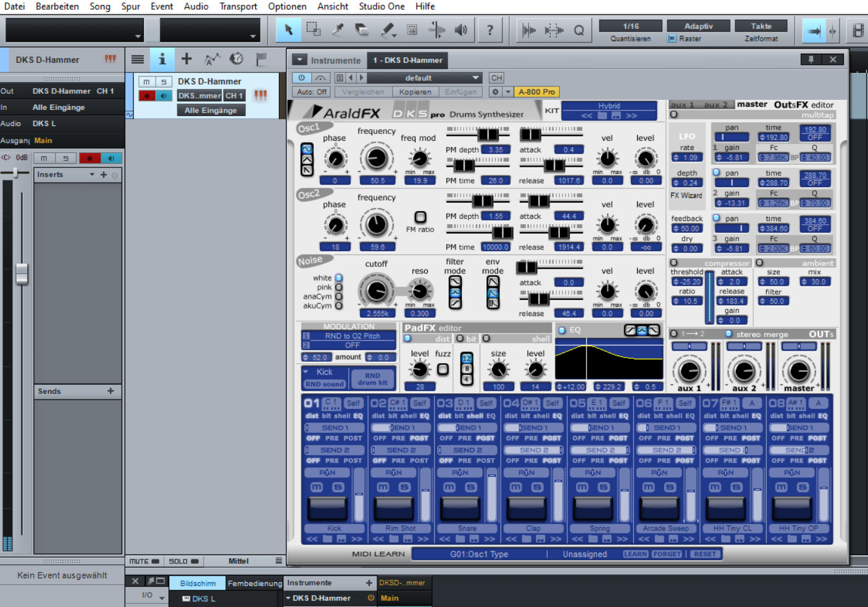Toggle plugin power bypass button
This screenshot has height=607, width=868.
tap(301, 78)
